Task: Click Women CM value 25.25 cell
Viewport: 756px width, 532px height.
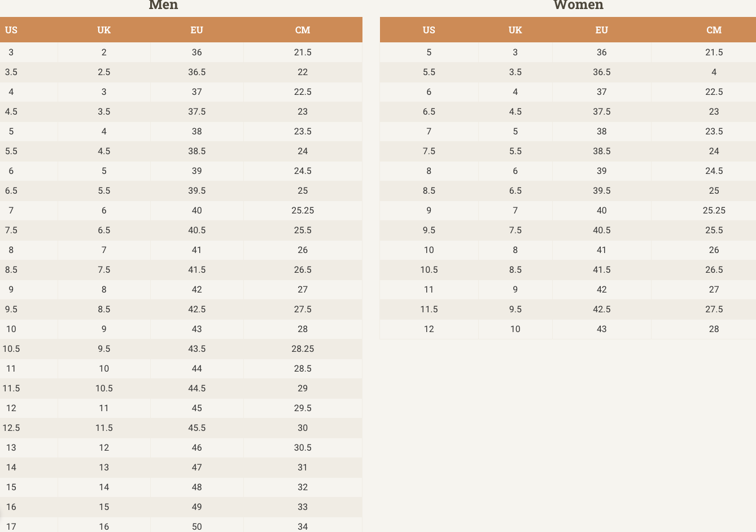Action: pyautogui.click(x=714, y=211)
